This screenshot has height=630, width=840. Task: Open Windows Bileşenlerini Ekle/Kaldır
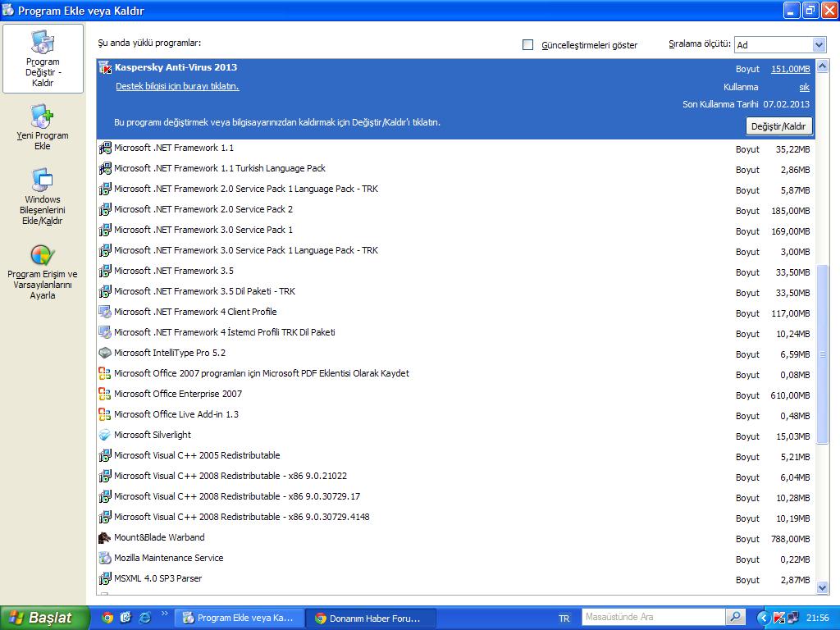tap(43, 196)
